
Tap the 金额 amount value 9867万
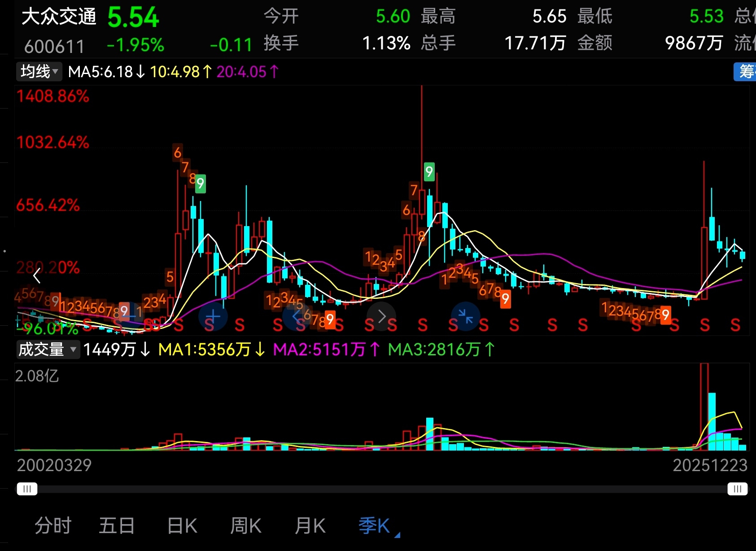[x=694, y=44]
